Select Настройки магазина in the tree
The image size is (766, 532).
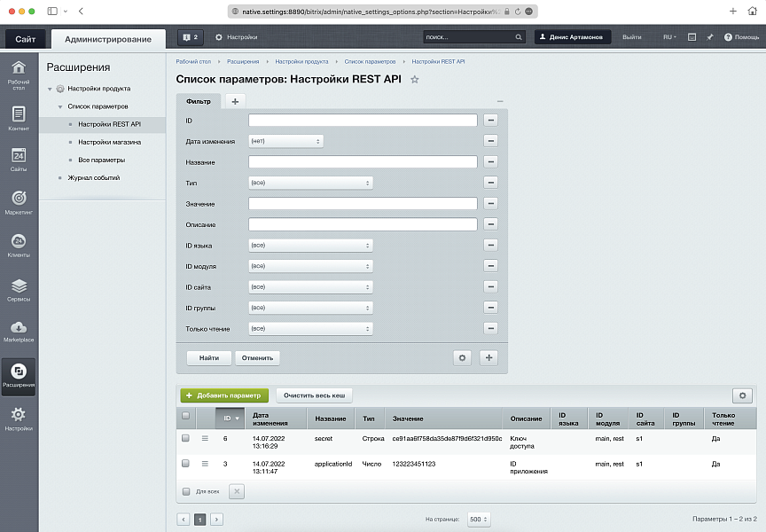tap(109, 142)
